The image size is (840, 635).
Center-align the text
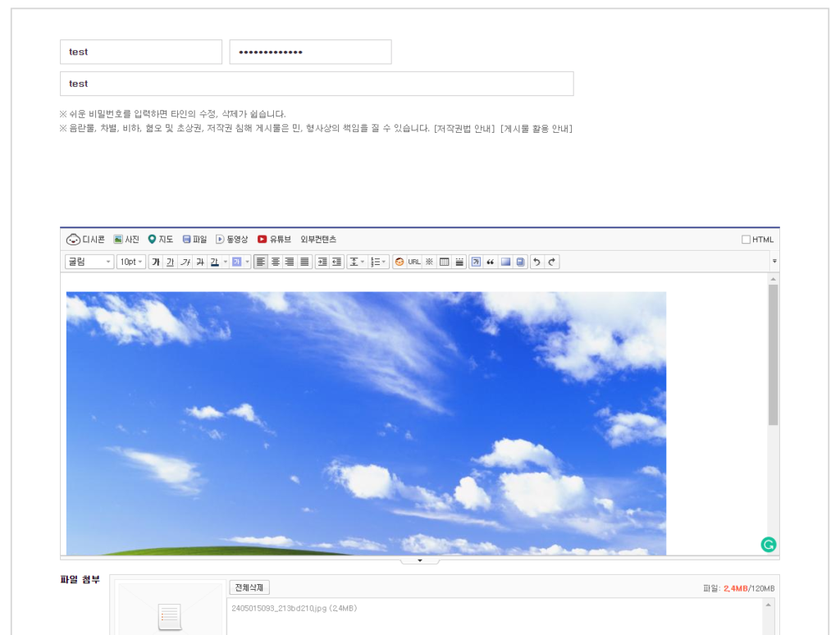point(276,262)
